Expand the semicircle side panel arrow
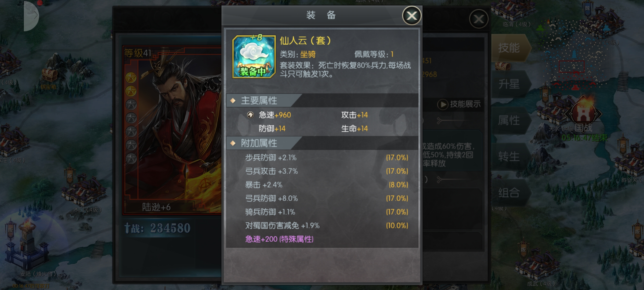 coord(31,16)
